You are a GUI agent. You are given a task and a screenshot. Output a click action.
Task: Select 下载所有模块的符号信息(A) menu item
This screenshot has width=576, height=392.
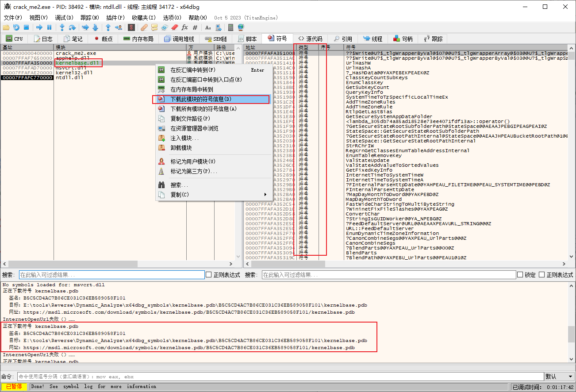[204, 109]
